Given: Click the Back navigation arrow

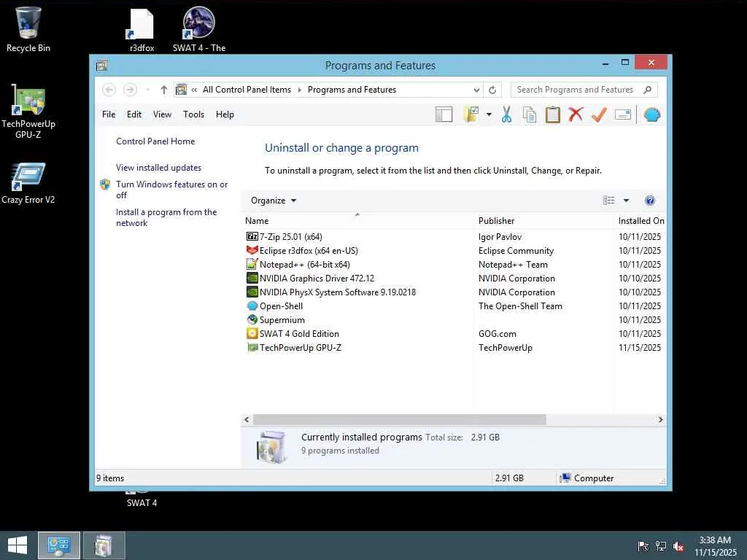Looking at the screenshot, I should 109,90.
